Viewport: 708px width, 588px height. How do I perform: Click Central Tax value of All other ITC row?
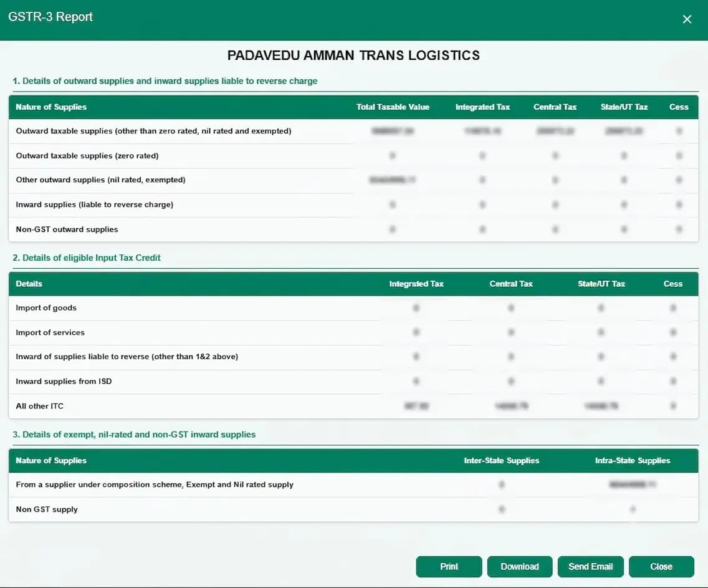click(x=511, y=406)
